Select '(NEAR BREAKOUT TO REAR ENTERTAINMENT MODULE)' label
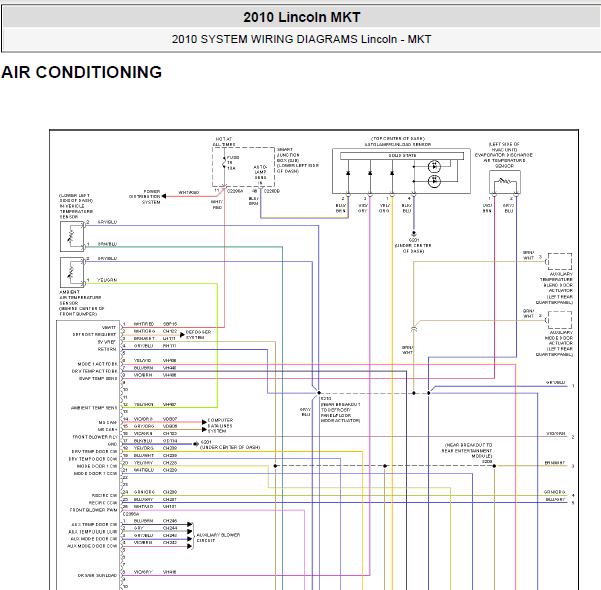This screenshot has height=590, width=601. click(468, 451)
